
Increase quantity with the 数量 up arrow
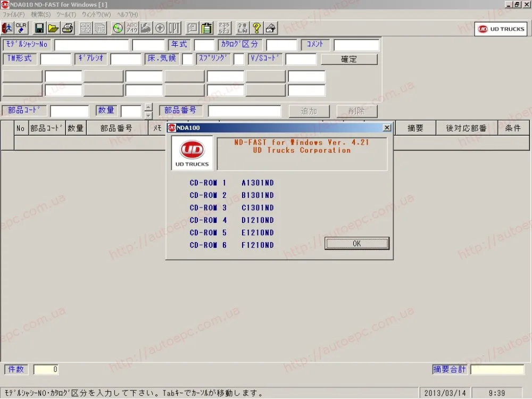tap(148, 107)
